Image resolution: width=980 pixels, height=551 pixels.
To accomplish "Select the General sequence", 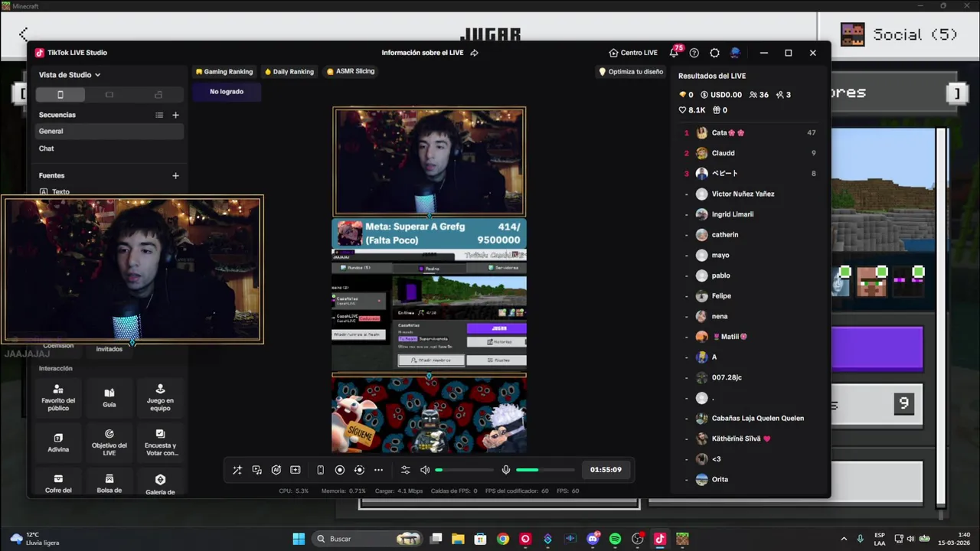I will (110, 131).
